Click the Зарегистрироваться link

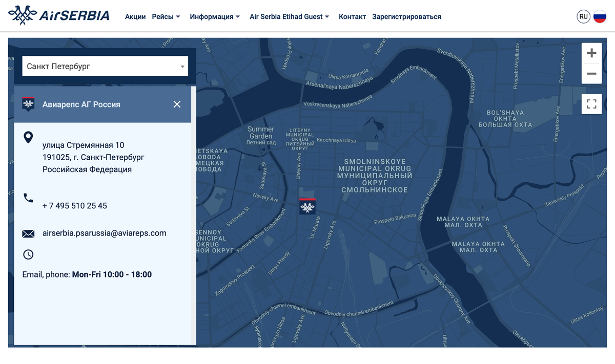coord(406,17)
